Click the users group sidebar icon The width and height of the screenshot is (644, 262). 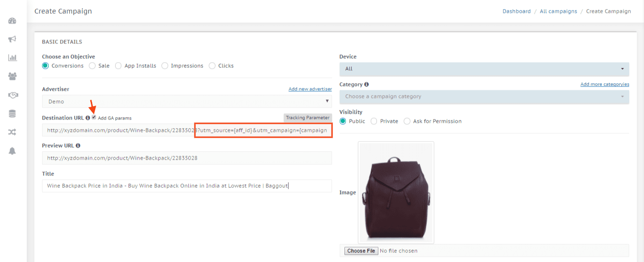point(12,76)
